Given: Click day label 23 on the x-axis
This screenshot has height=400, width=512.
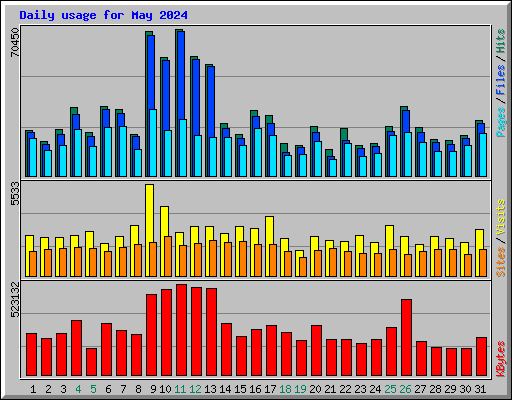Looking at the screenshot, I should (360, 389).
